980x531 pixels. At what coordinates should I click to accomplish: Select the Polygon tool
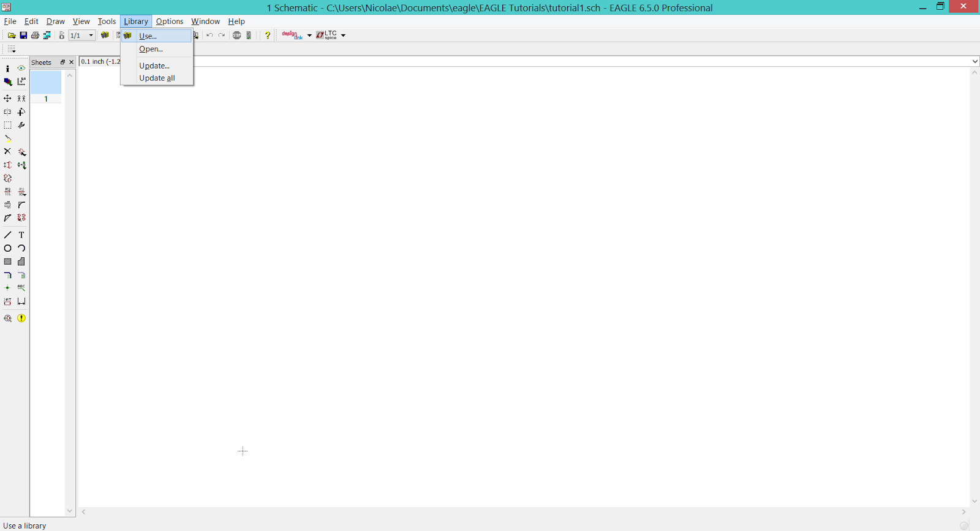click(21, 262)
